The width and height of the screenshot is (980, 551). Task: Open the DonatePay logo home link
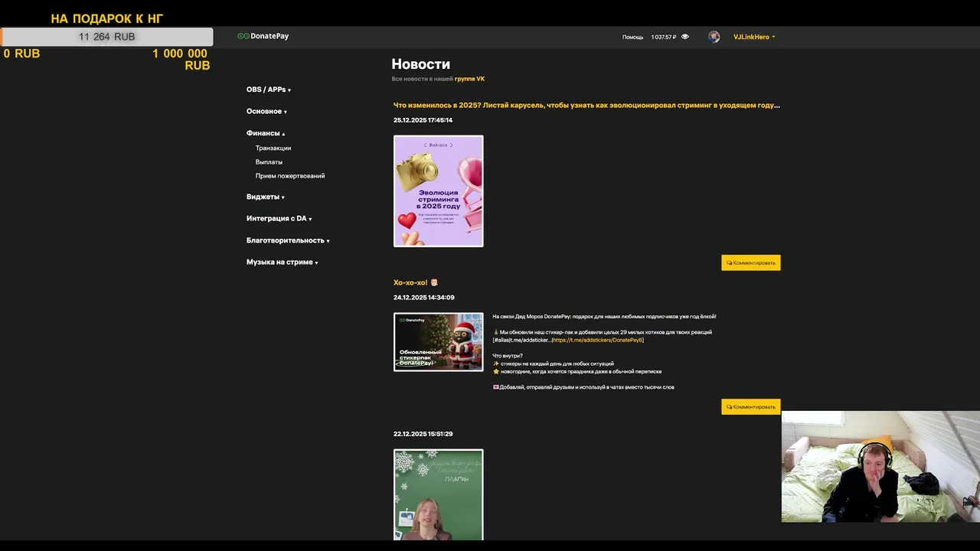[263, 36]
